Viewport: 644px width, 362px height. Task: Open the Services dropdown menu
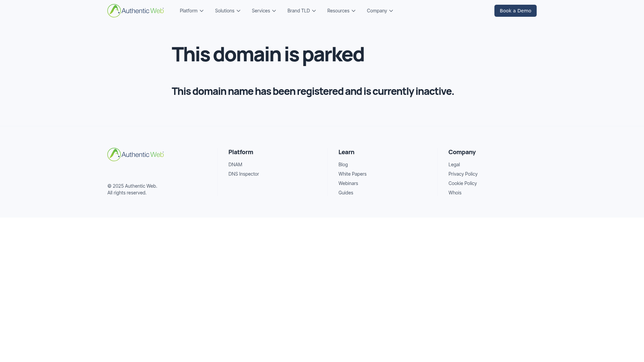point(264,10)
